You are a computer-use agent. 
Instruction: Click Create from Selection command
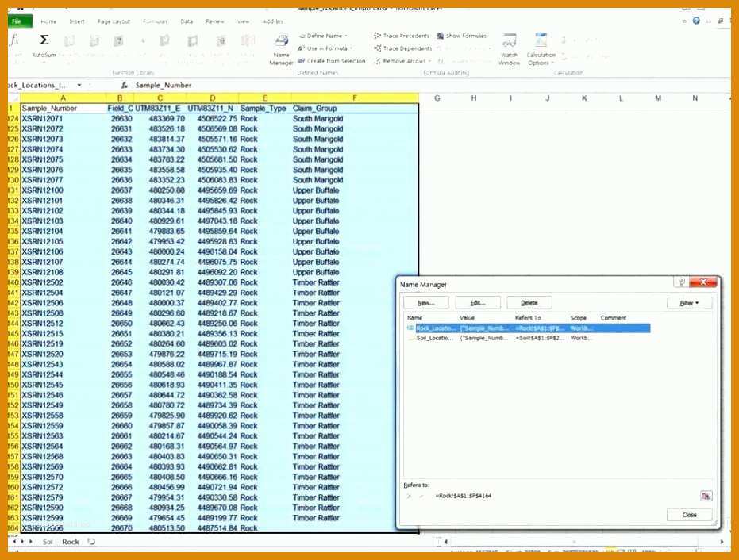point(332,61)
